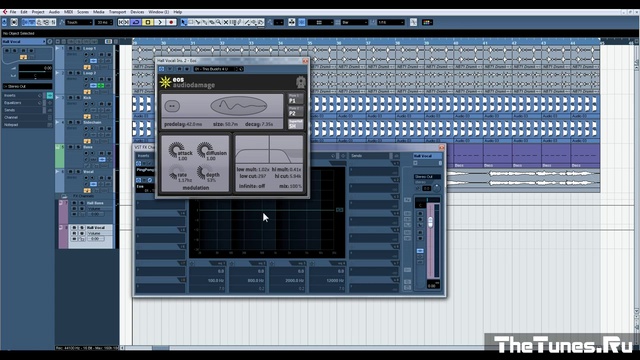Click the Eos rate knob
The width and height of the screenshot is (640, 360).
(x=176, y=172)
